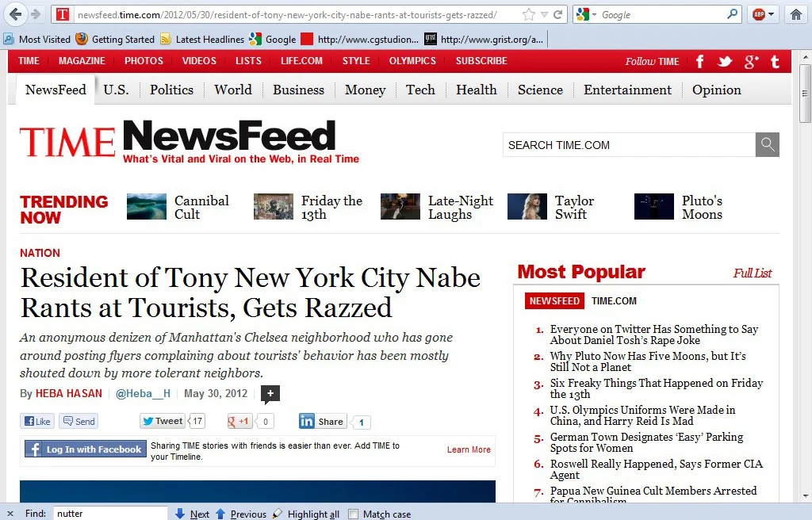
Task: Open the Friday the 13th trending link
Action: pos(331,207)
